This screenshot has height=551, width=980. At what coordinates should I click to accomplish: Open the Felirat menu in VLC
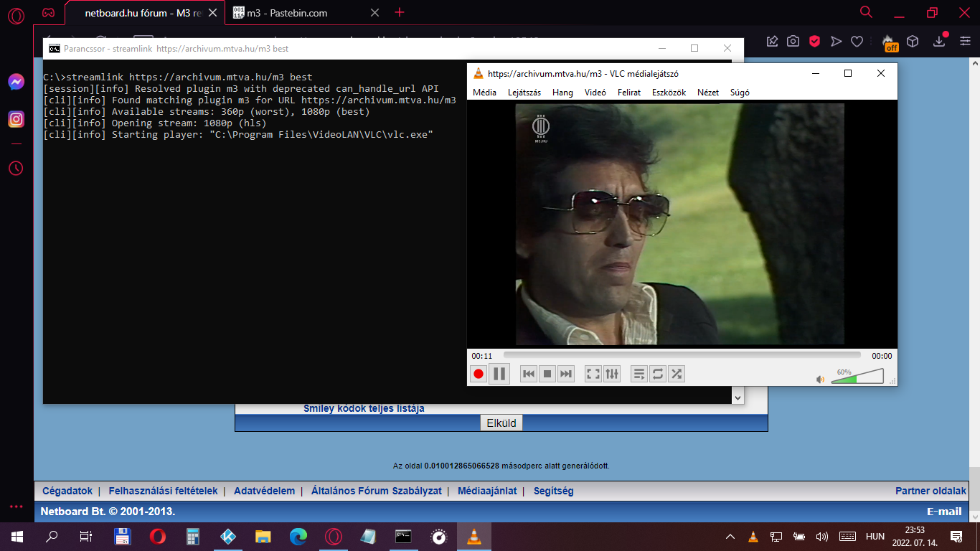pos(629,93)
